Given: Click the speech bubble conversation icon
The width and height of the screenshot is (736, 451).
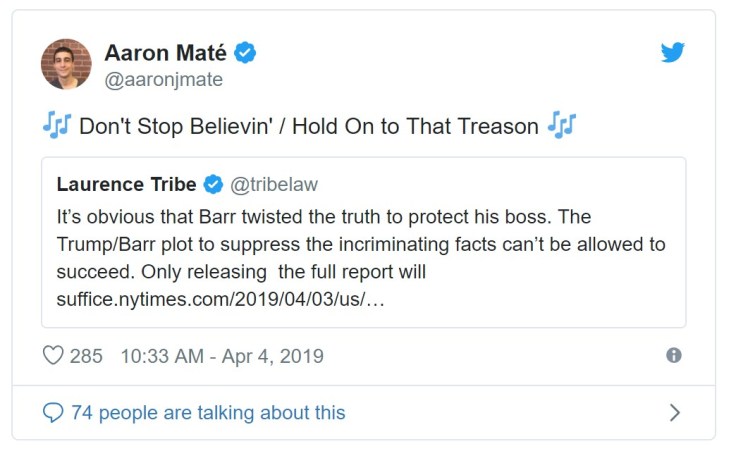Looking at the screenshot, I should [x=53, y=412].
